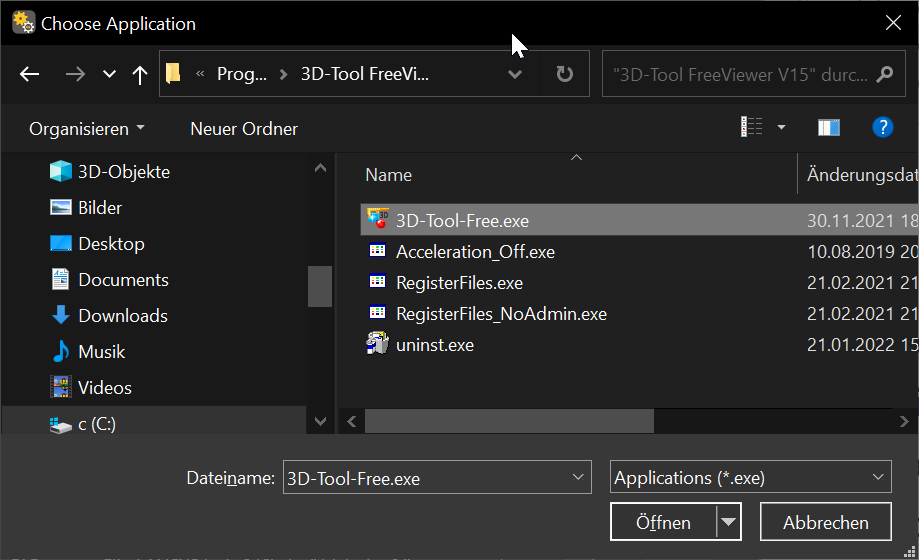
Task: Create a folder via Neuer Ordner
Action: pos(244,129)
